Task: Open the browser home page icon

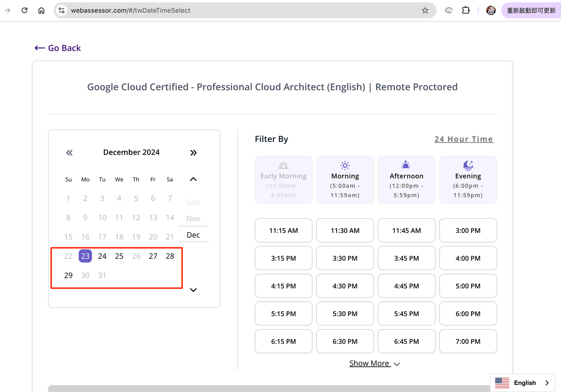Action: pos(41,11)
